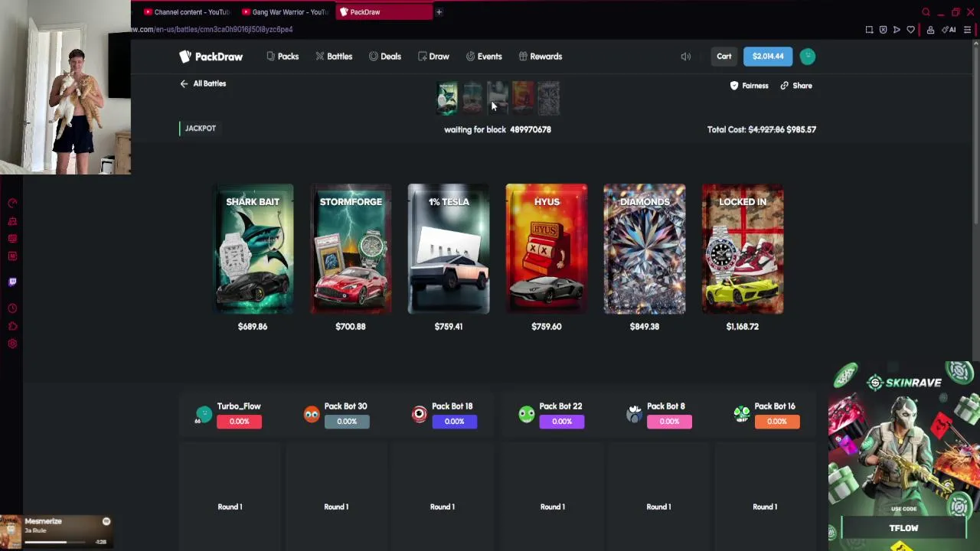Click the $2,014.44 balance button

point(768,57)
